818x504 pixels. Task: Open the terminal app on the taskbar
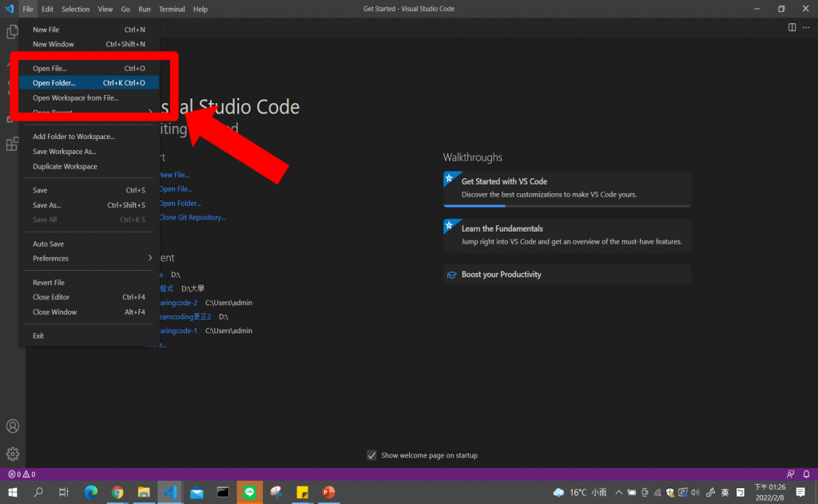pyautogui.click(x=223, y=492)
